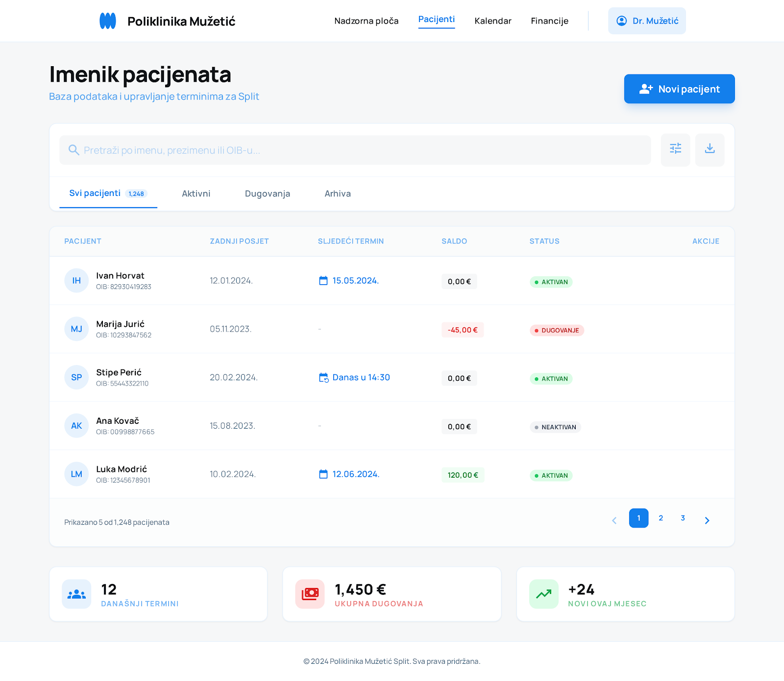Screen dimensions: 784x681
Task: Click the money icon for Ukupna dugovanja
Action: [310, 594]
